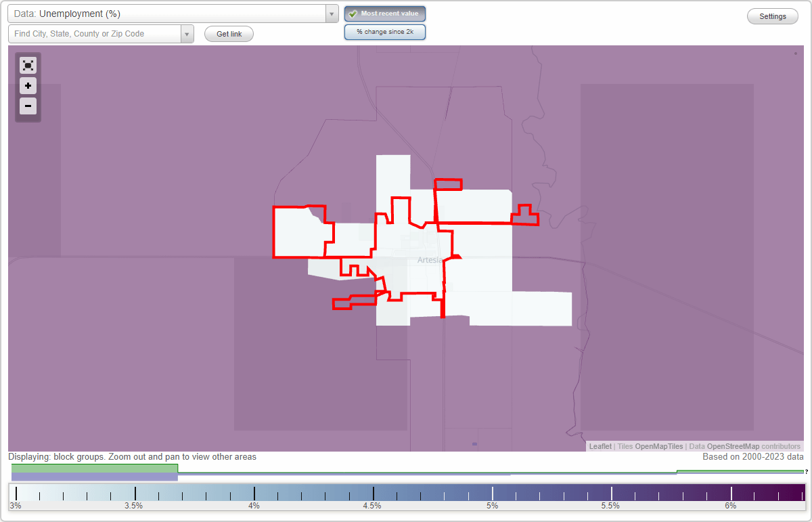Open the Data dropdown arrow
812x522 pixels.
[331, 13]
